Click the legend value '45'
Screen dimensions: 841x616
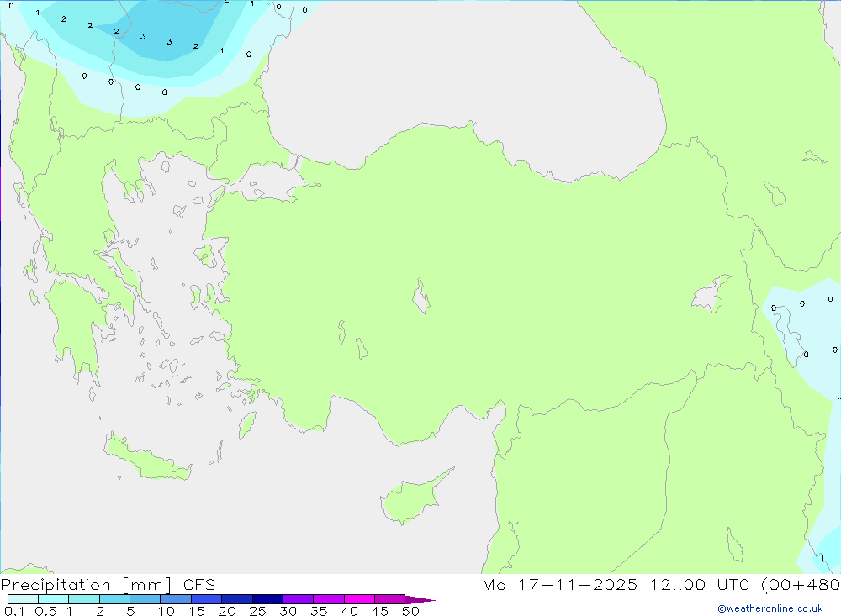(x=380, y=611)
